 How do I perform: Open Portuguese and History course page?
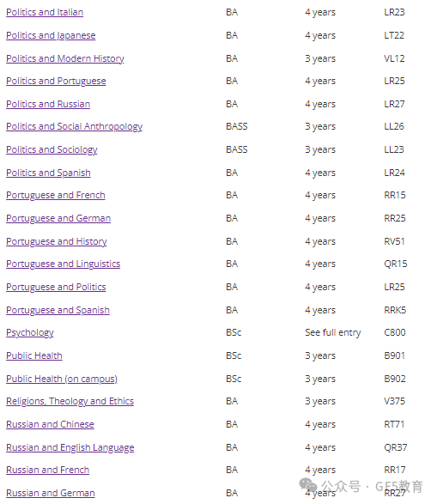tap(56, 242)
